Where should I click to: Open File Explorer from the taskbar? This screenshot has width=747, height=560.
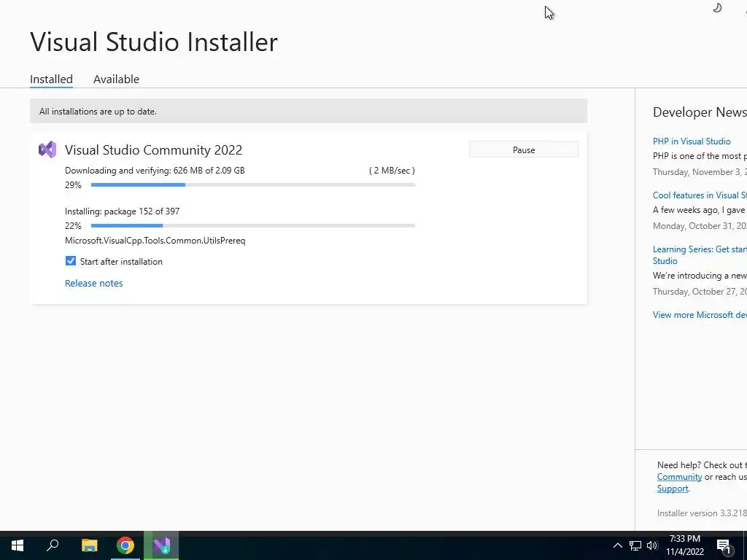click(x=89, y=545)
